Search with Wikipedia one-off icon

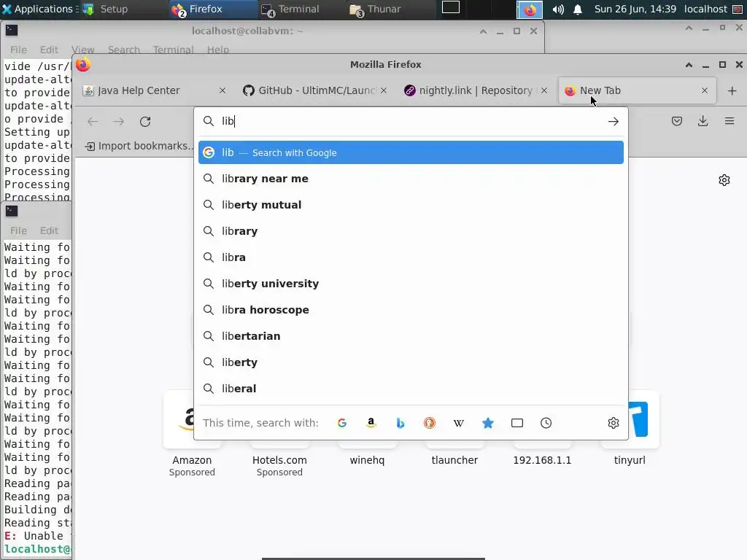tap(459, 423)
